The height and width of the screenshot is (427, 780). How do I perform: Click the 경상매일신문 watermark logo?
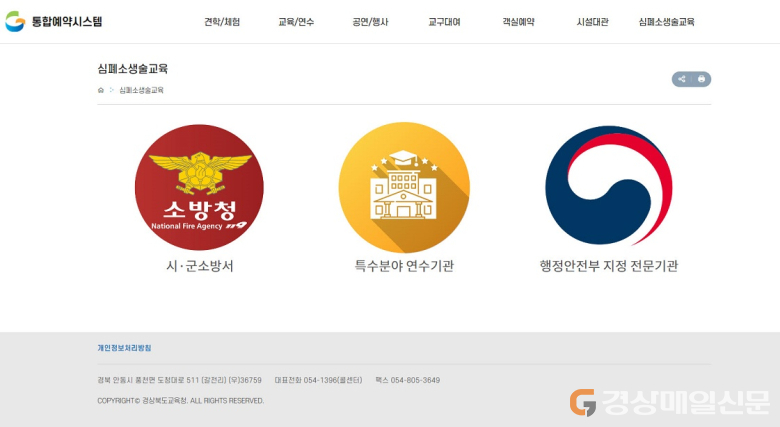click(670, 402)
